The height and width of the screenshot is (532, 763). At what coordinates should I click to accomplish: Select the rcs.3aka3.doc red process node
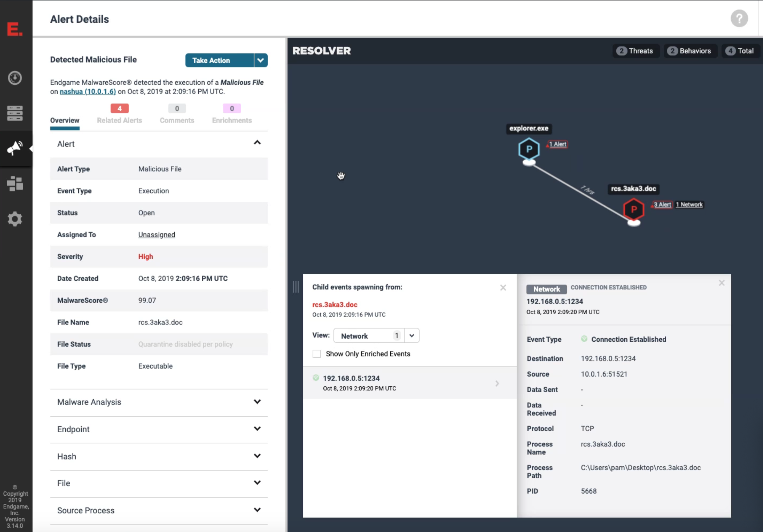(x=633, y=210)
